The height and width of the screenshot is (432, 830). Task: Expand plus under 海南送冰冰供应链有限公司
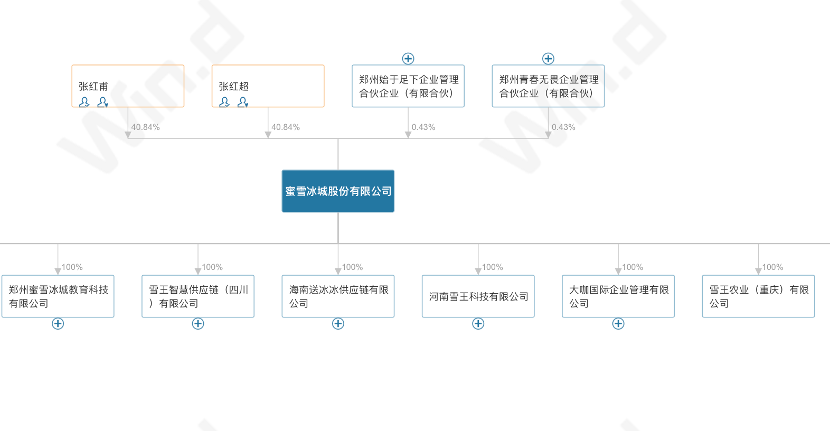(338, 323)
